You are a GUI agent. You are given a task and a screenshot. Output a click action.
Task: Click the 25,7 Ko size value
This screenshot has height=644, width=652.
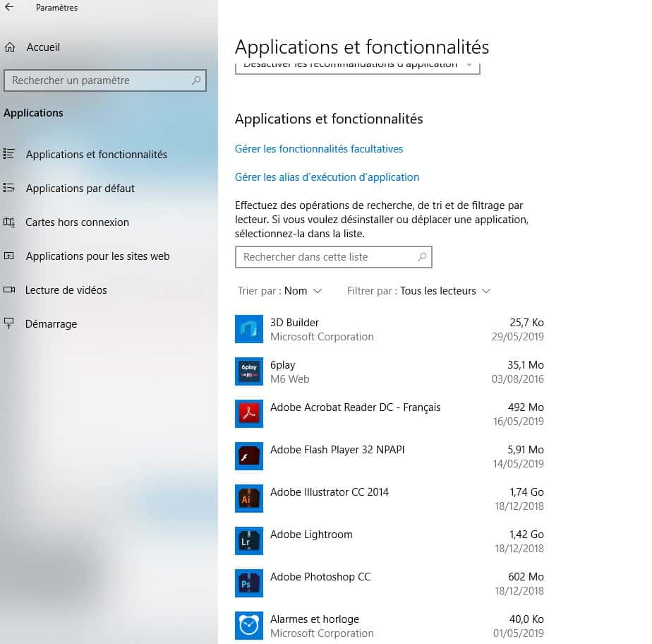(x=527, y=323)
